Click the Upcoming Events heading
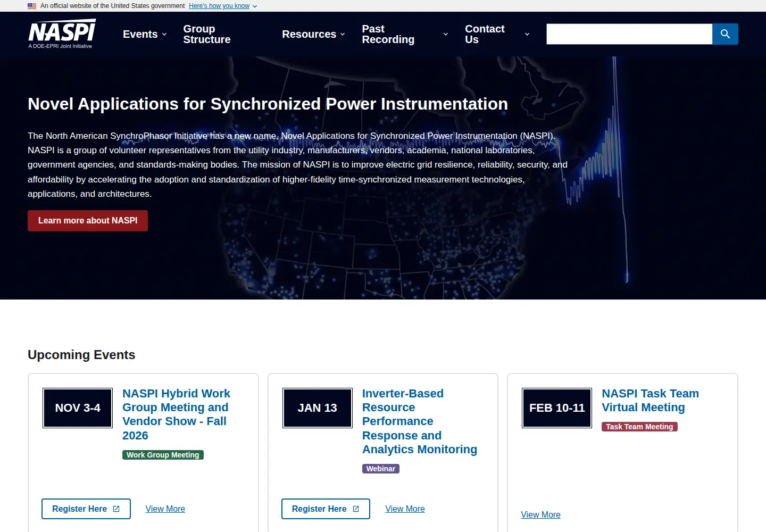This screenshot has width=766, height=532. (x=81, y=355)
